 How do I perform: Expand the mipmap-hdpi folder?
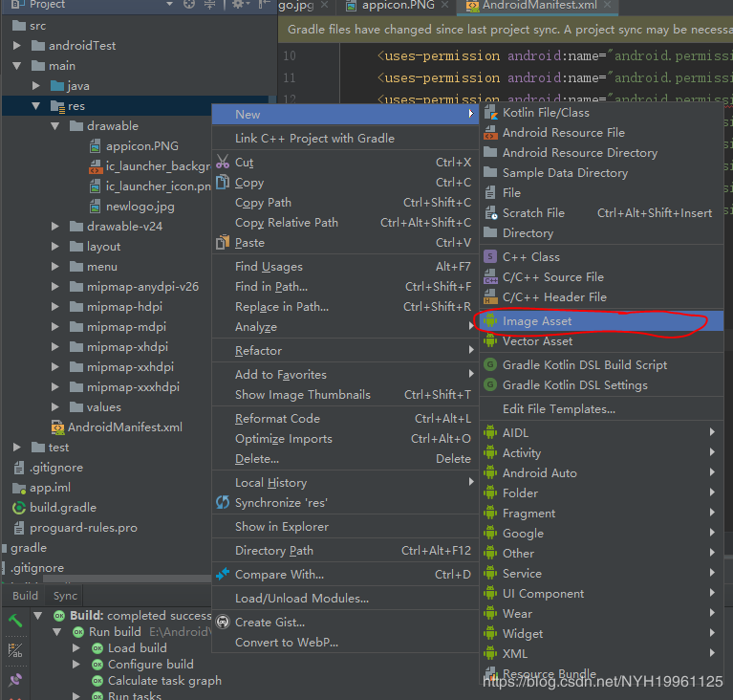point(55,307)
